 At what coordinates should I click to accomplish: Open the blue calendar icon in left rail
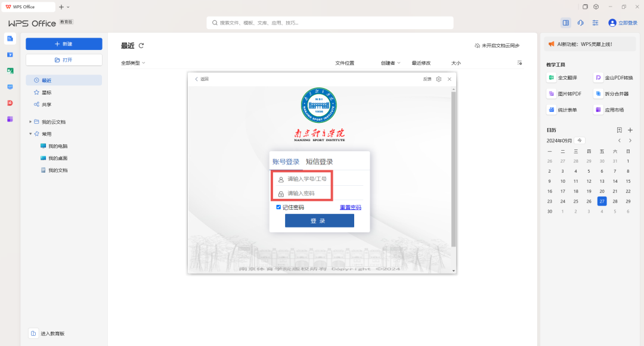10,55
